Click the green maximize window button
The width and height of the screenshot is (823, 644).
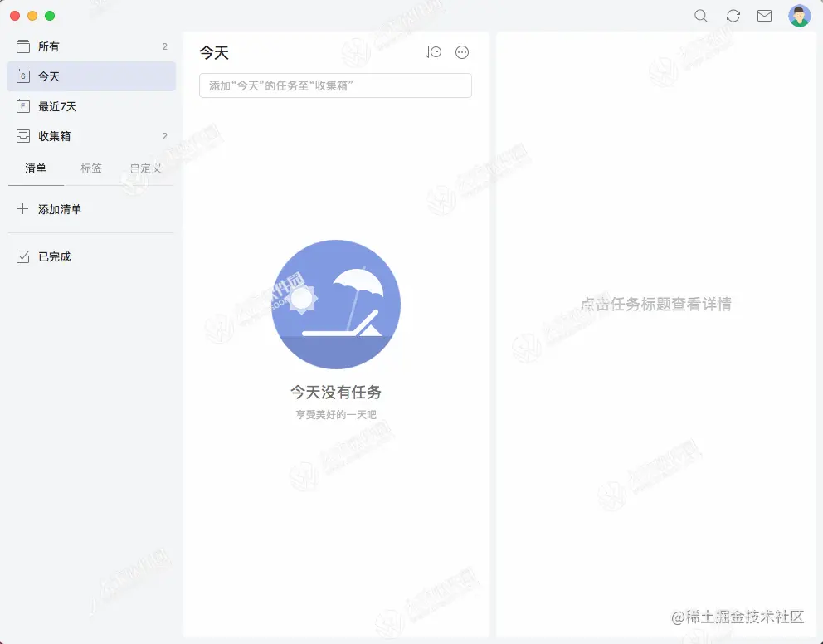coord(50,16)
